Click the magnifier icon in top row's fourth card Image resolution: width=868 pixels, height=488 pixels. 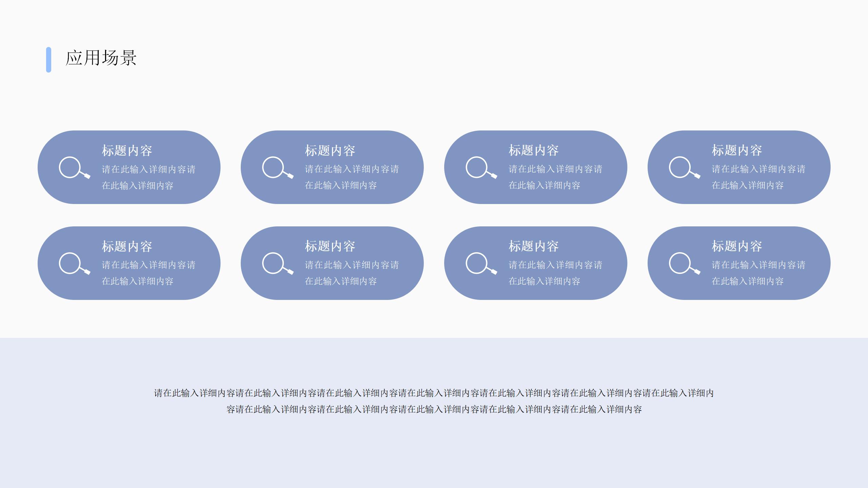click(x=685, y=167)
